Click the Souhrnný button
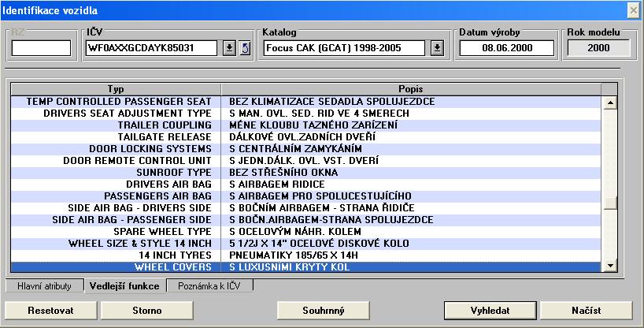644x328 pixels. (x=324, y=310)
